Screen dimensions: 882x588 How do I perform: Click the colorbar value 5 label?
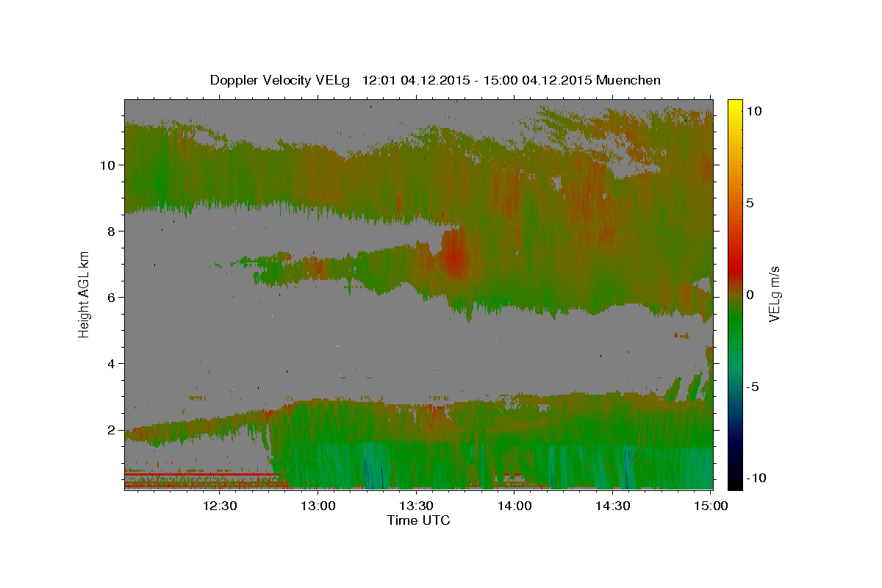pyautogui.click(x=750, y=203)
